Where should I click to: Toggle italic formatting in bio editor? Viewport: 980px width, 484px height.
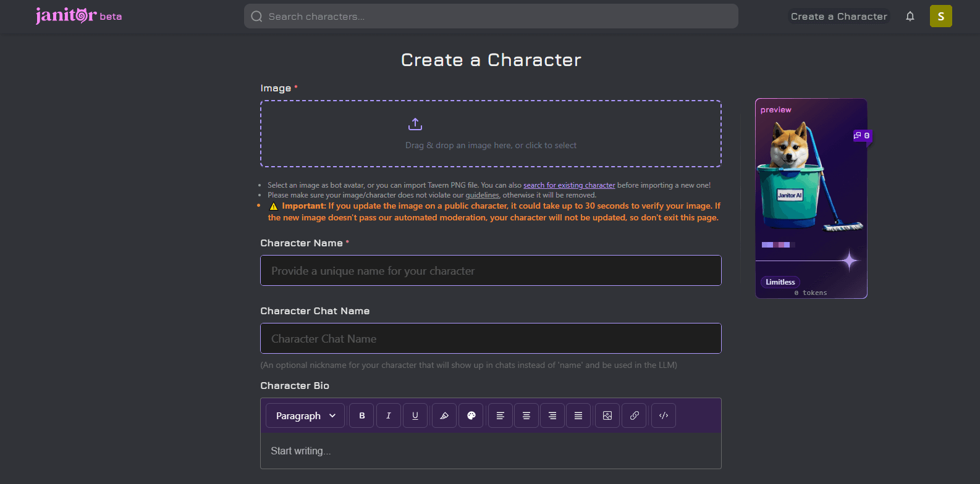389,415
